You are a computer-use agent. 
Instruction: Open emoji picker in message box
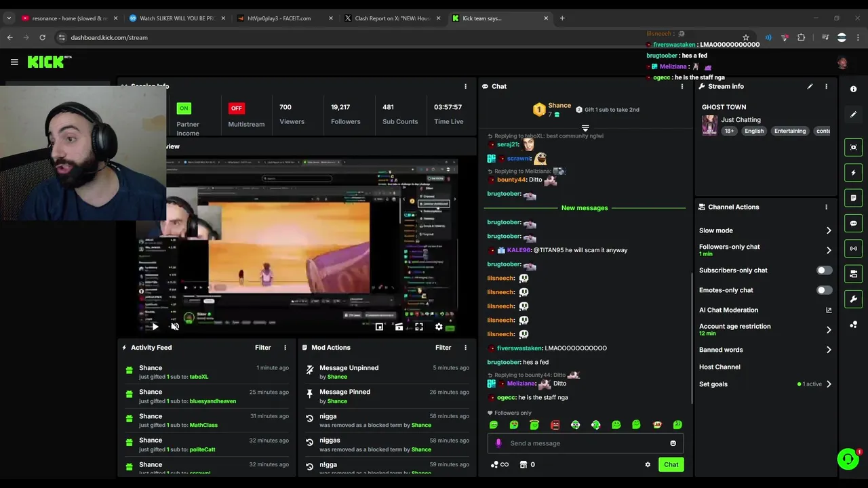click(x=673, y=443)
